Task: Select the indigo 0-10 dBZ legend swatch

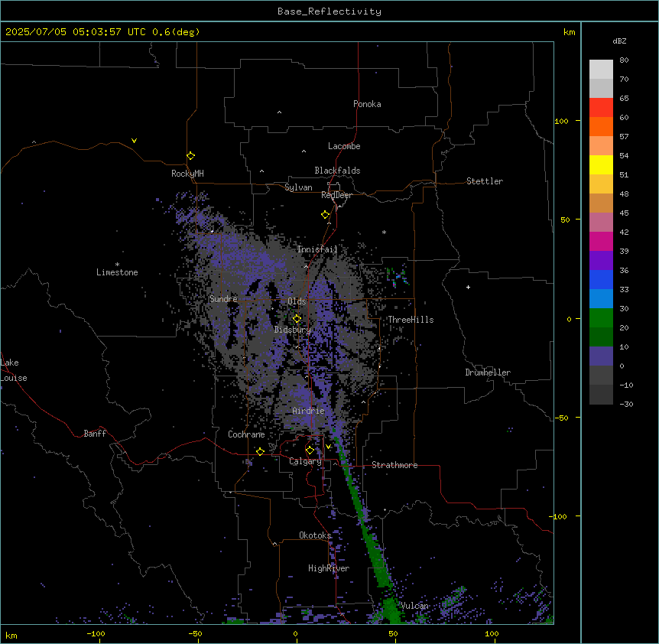Action: pos(601,356)
